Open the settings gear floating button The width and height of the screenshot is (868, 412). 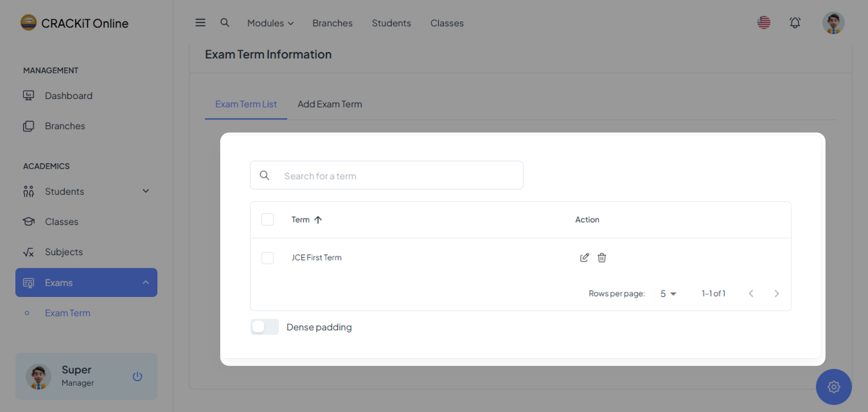(x=834, y=387)
